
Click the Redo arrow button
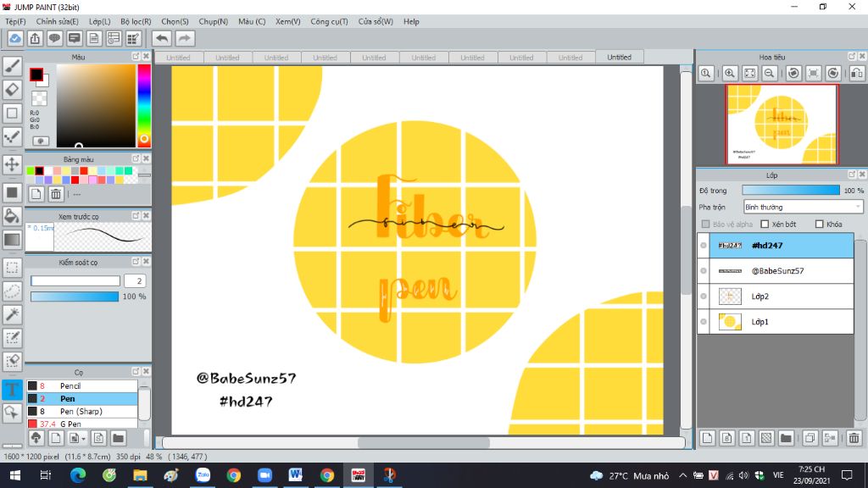(185, 38)
